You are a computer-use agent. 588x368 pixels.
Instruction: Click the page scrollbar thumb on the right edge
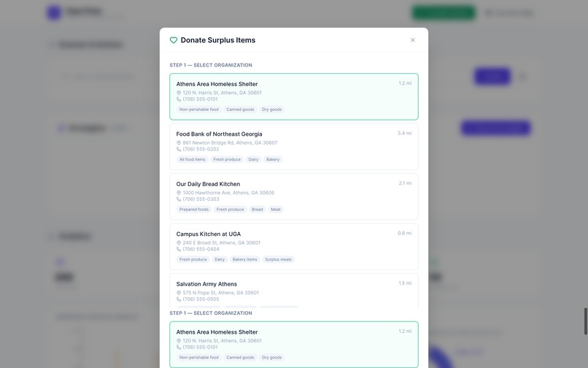click(x=585, y=321)
